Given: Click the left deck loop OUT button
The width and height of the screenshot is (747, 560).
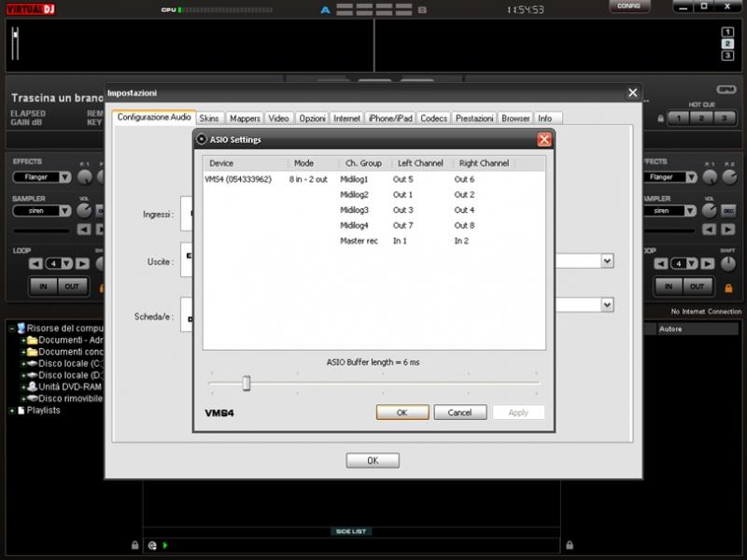Looking at the screenshot, I should click(x=72, y=287).
